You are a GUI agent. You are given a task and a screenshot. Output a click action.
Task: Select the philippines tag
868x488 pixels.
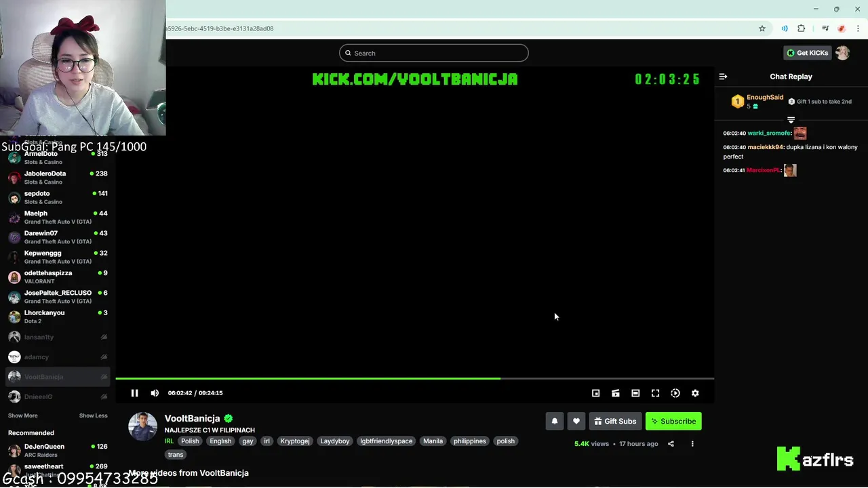[x=470, y=441]
